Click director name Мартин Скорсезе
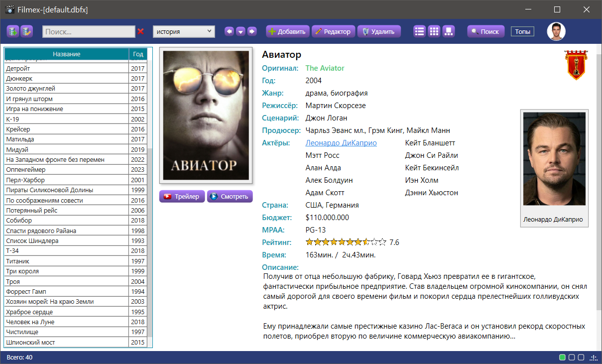This screenshot has width=602, height=364. [x=336, y=106]
